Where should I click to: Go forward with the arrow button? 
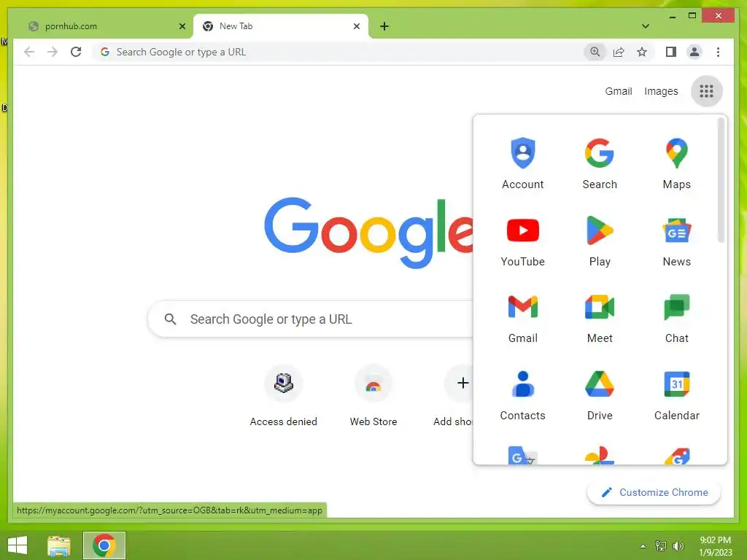click(x=53, y=52)
